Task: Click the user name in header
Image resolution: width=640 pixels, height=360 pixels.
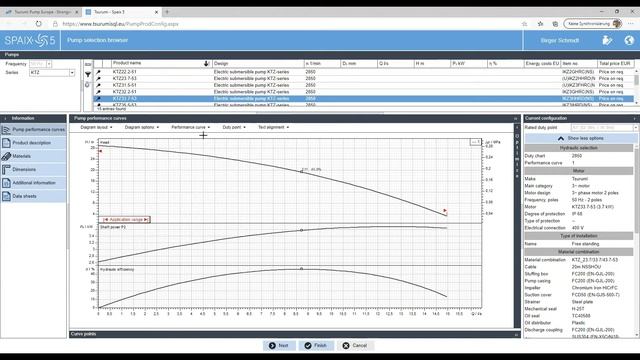Action: coord(560,40)
